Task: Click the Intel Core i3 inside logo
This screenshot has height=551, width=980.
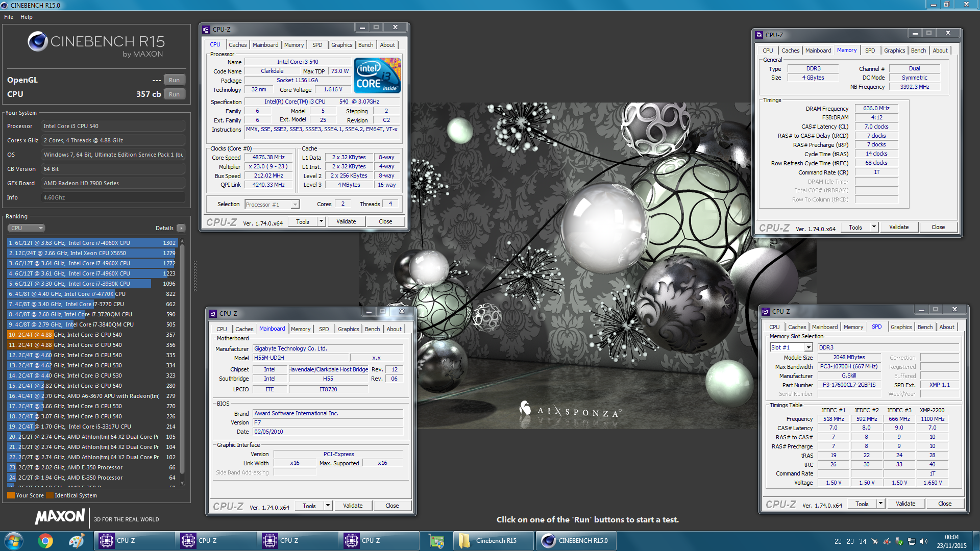Action: coord(377,75)
